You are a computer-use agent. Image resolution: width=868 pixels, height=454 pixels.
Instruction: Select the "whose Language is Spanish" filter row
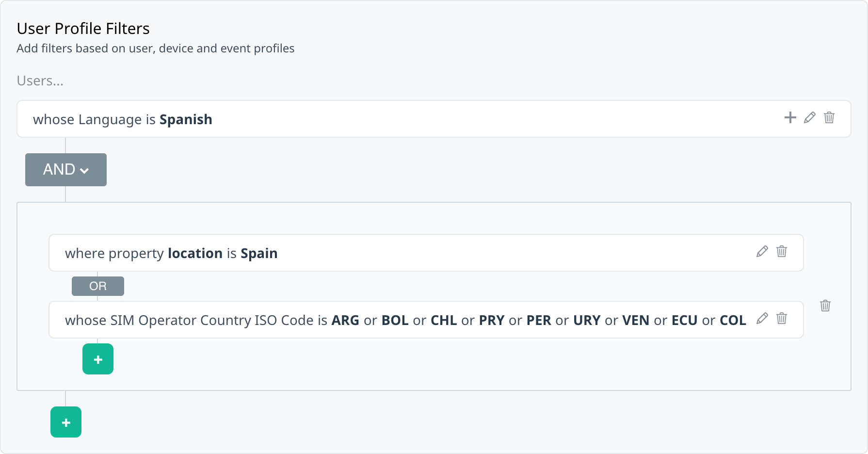click(x=388, y=119)
